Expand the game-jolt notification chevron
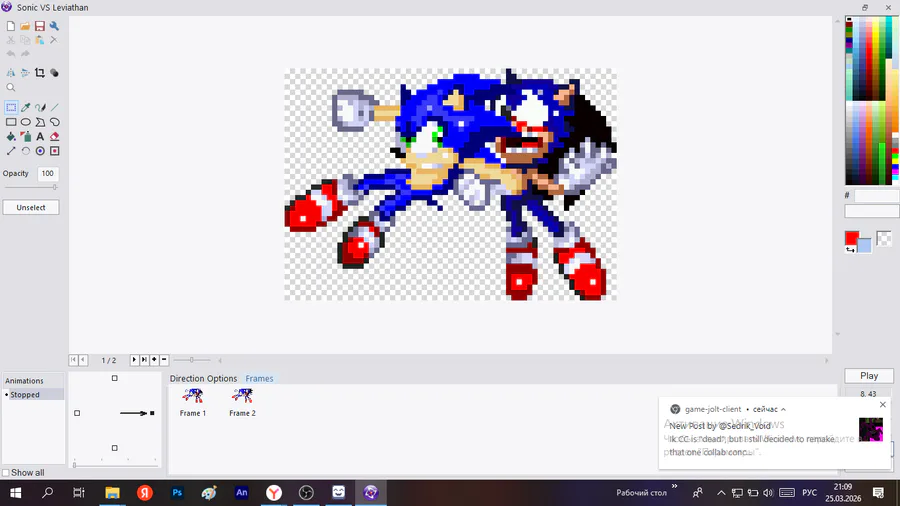 point(783,410)
